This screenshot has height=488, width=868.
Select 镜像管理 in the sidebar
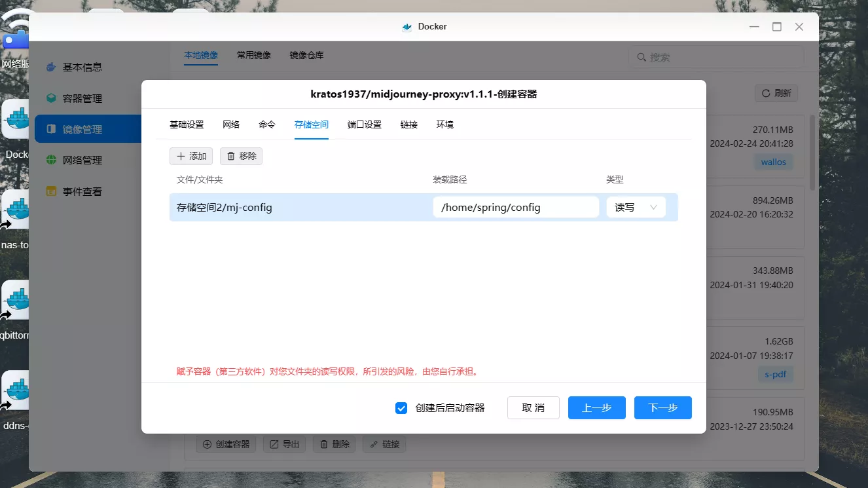click(88, 129)
